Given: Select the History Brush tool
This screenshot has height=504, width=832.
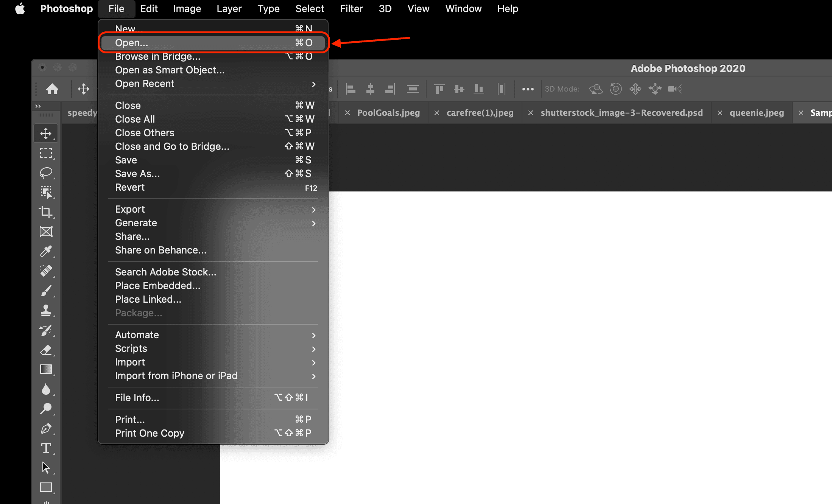Looking at the screenshot, I should pyautogui.click(x=46, y=330).
